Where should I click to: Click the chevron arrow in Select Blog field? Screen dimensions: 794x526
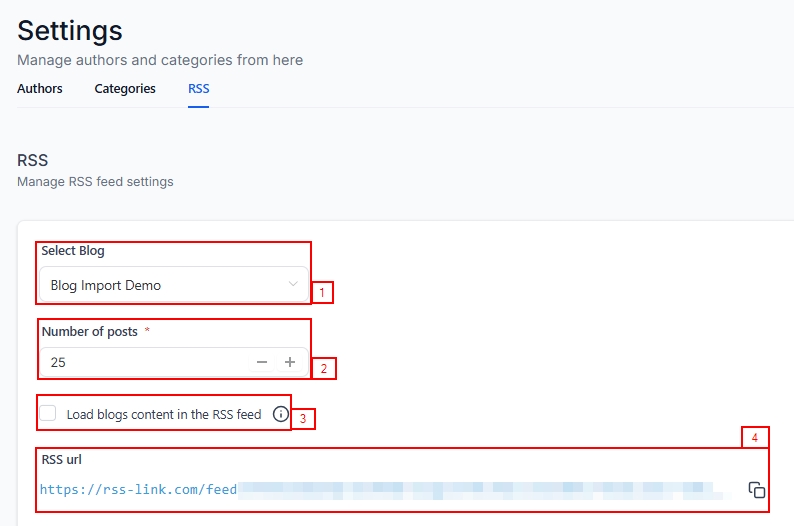[x=293, y=285]
